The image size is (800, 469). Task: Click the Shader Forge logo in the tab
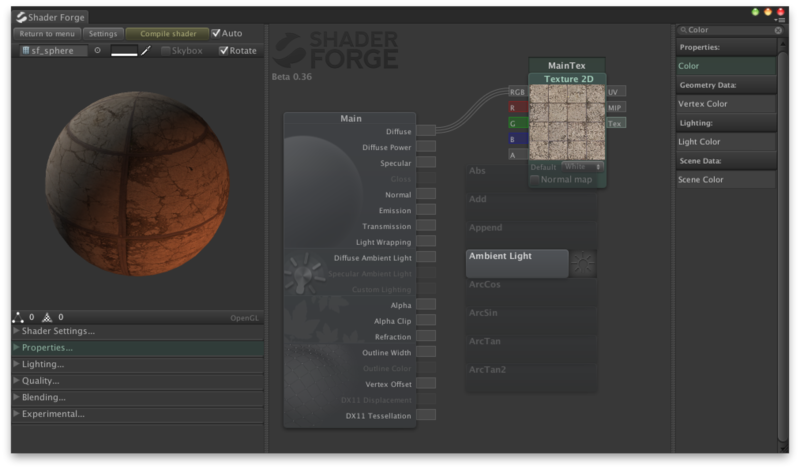tap(21, 17)
